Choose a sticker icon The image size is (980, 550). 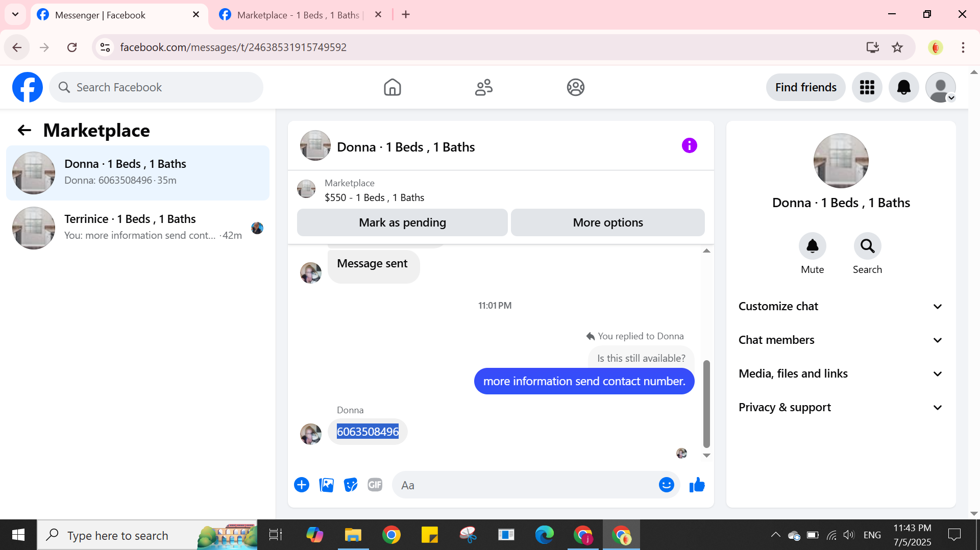click(351, 485)
